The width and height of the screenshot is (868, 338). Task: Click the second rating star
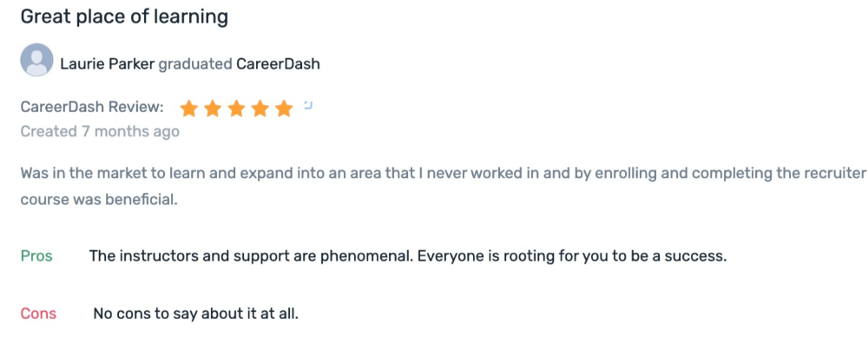coord(213,109)
